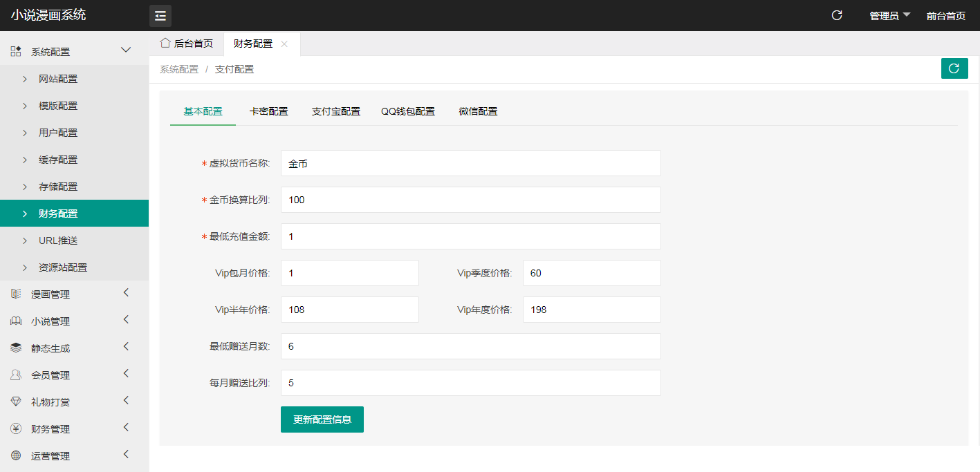The image size is (980, 472).
Task: Click the 小说管理 novel management icon
Action: coord(16,321)
